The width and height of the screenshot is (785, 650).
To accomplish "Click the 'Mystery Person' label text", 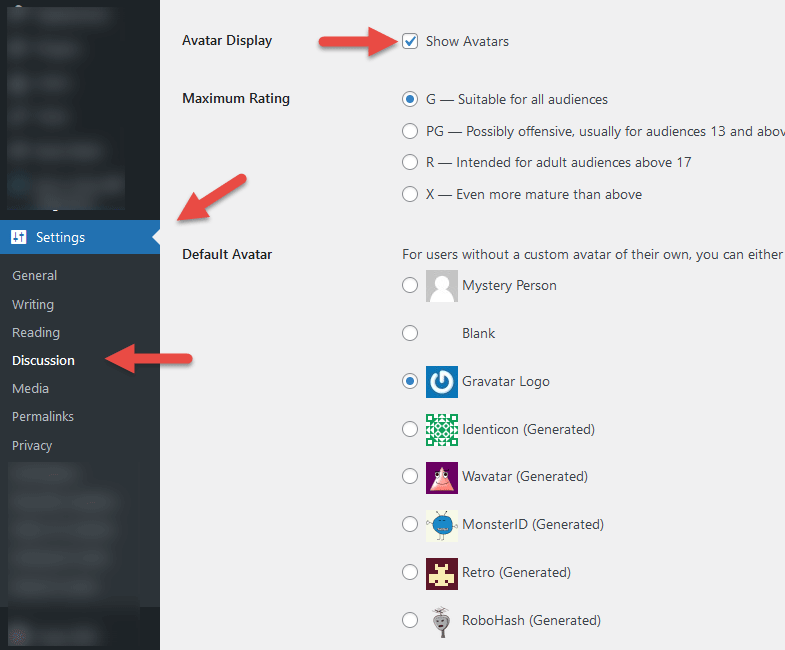I will (509, 285).
